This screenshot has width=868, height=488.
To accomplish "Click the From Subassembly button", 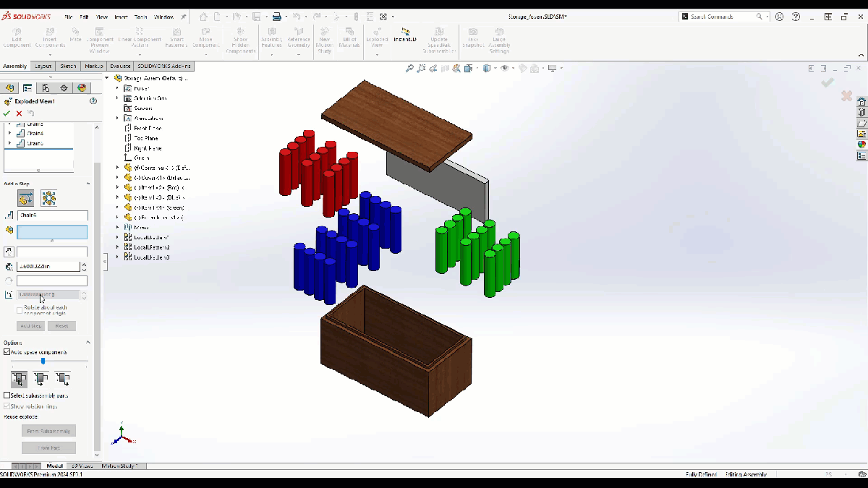I will pos(48,431).
